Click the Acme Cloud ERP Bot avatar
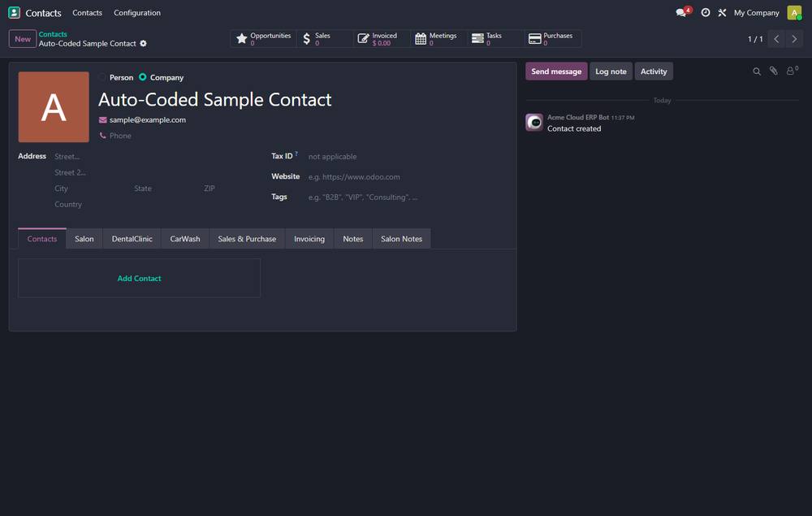 click(534, 122)
